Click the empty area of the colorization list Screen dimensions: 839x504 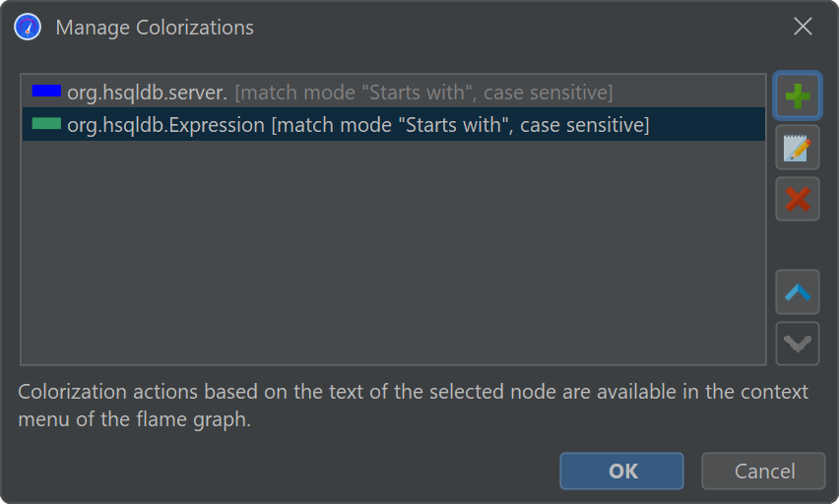pyautogui.click(x=394, y=256)
